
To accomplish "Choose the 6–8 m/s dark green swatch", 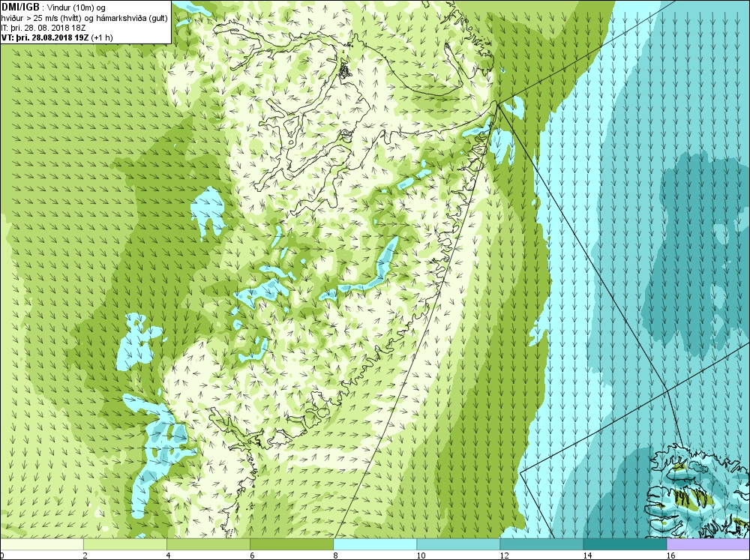I will (x=292, y=544).
